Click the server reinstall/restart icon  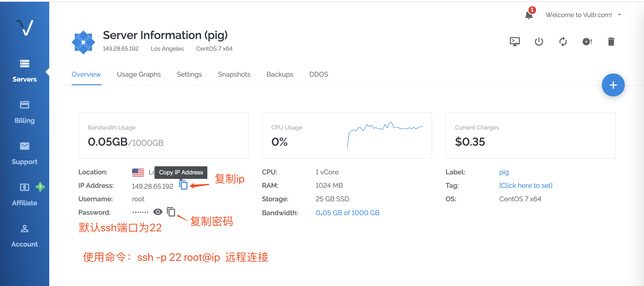(563, 41)
